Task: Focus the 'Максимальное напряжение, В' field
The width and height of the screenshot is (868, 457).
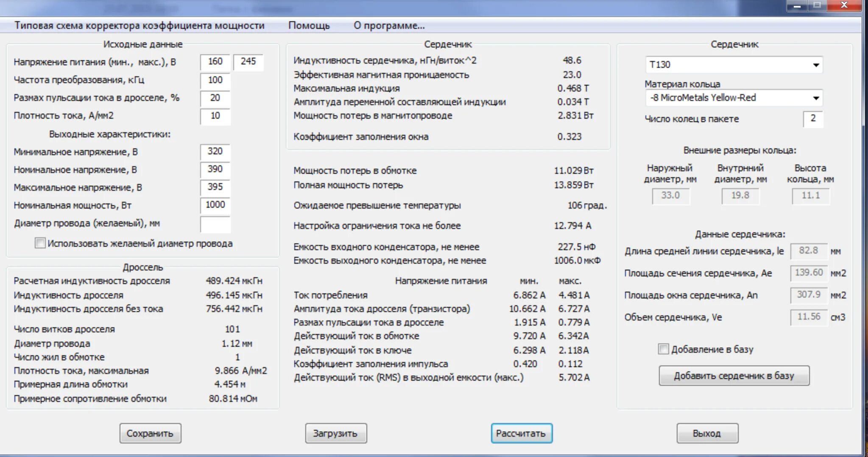Action: pos(215,187)
